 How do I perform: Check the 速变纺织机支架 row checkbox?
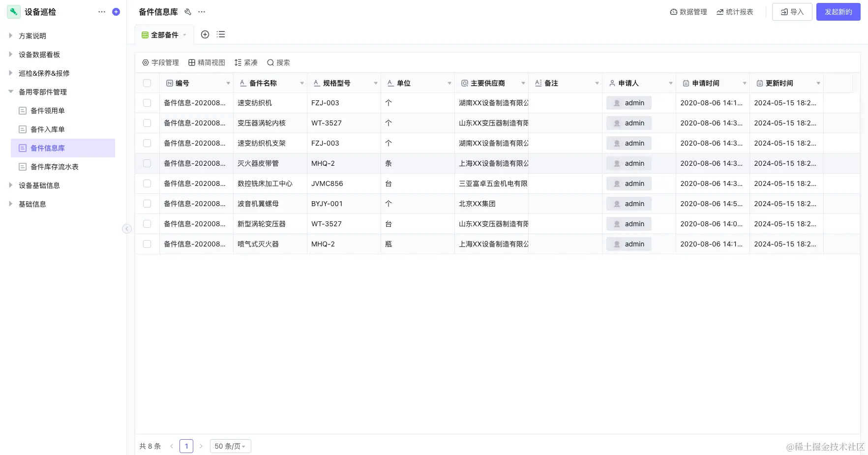147,143
